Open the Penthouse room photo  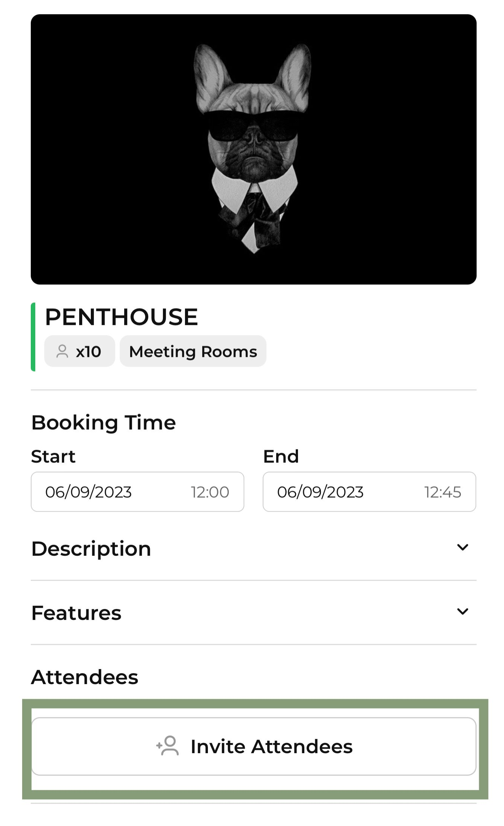(x=254, y=149)
